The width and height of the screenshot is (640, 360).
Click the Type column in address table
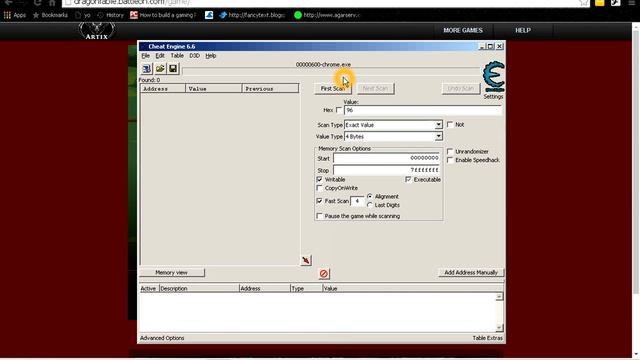coord(306,288)
